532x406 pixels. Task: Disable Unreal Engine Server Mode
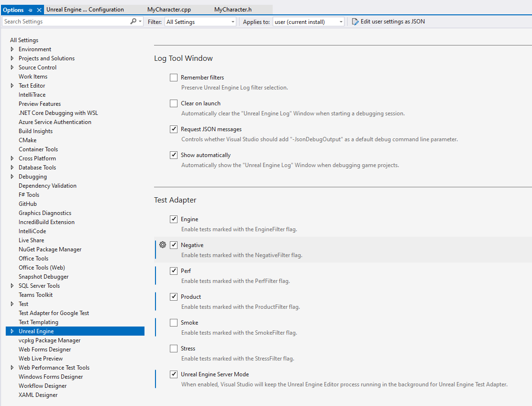pyautogui.click(x=174, y=374)
